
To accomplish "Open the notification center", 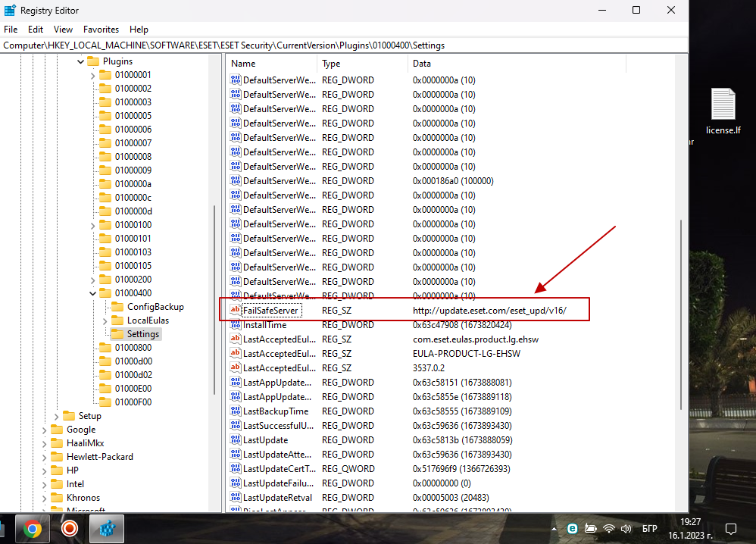I will tap(731, 529).
